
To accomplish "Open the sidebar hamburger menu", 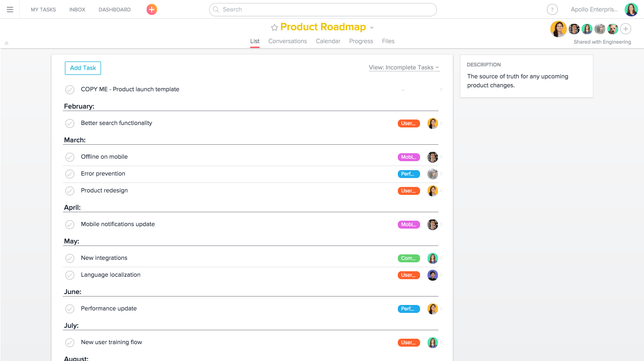I will coord(10,9).
